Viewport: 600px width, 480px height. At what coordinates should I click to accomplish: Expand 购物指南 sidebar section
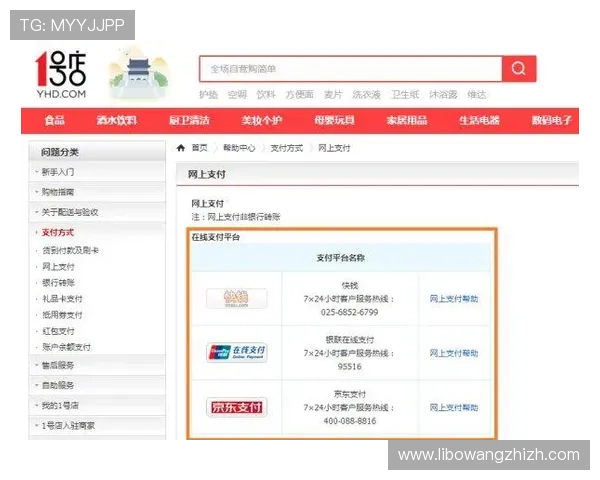click(97, 192)
